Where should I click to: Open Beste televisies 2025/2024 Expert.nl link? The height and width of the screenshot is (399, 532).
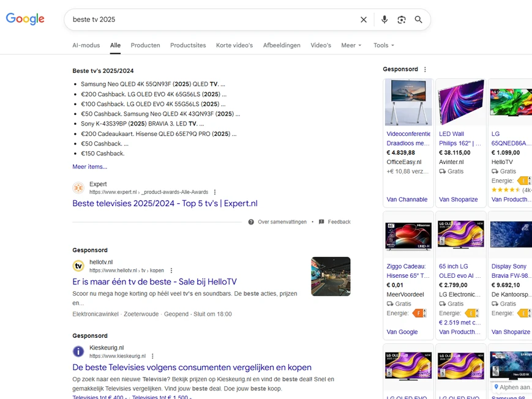[165, 204]
